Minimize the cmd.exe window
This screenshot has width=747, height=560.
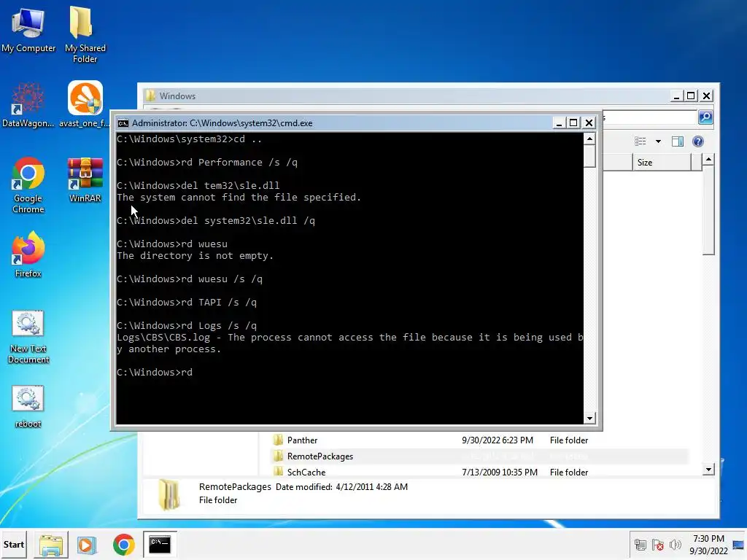[559, 122]
